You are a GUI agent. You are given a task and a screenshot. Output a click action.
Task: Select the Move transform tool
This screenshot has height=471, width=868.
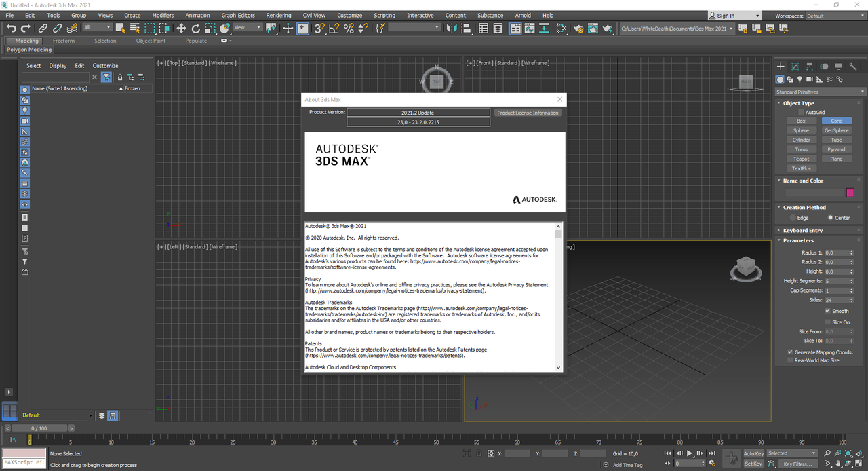point(181,28)
